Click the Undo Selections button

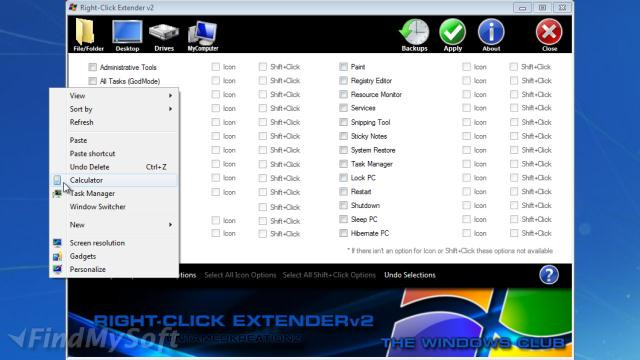click(x=410, y=275)
